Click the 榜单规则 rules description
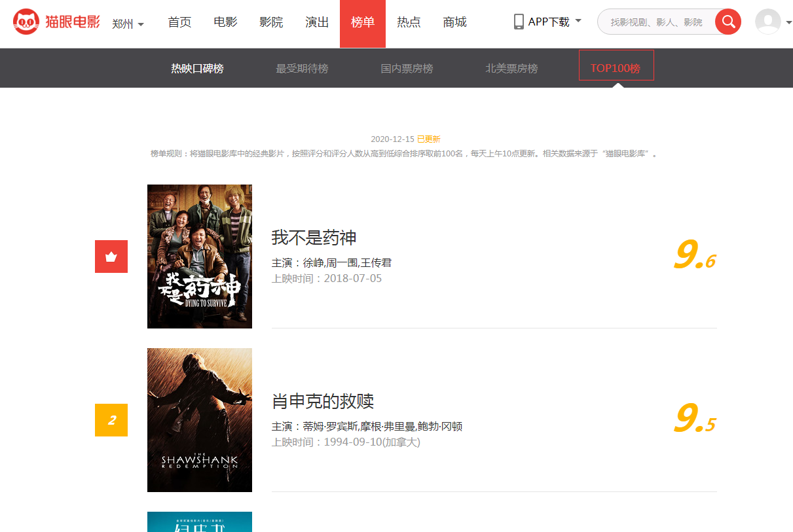 [x=403, y=154]
